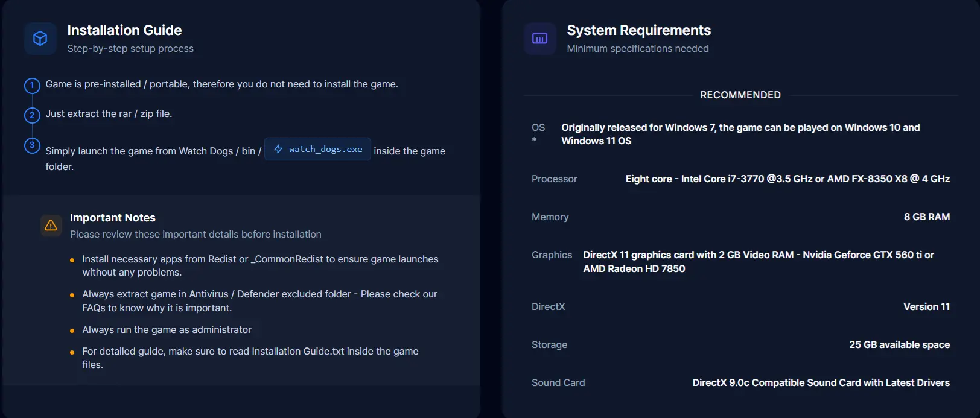Select the step 1 circle marker
Screen dimensions: 980x418
click(x=32, y=86)
